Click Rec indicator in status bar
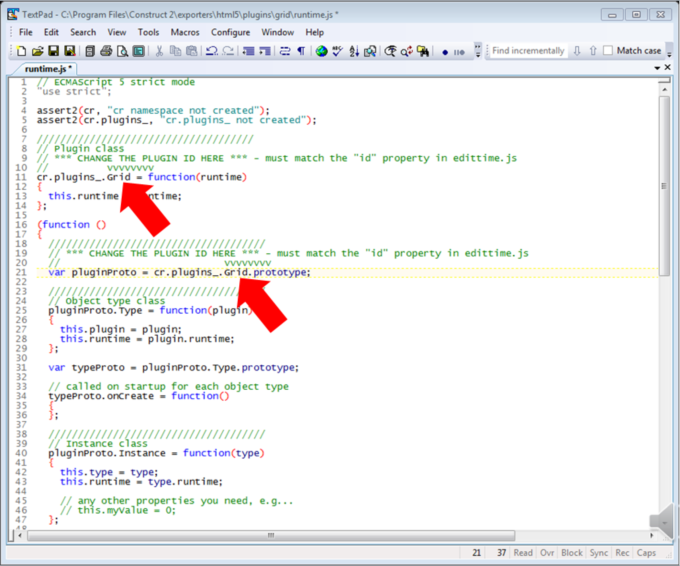The height and width of the screenshot is (566, 680). 622,553
